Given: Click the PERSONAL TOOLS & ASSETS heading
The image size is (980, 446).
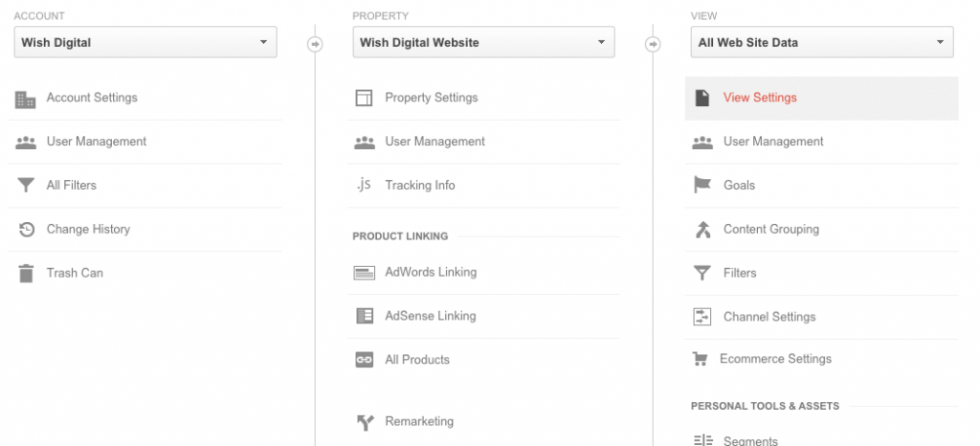Looking at the screenshot, I should (765, 406).
